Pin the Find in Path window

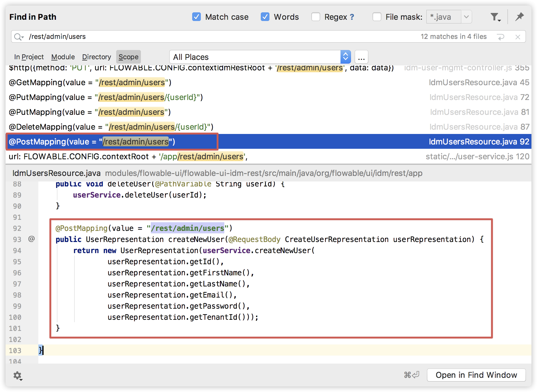(x=519, y=17)
